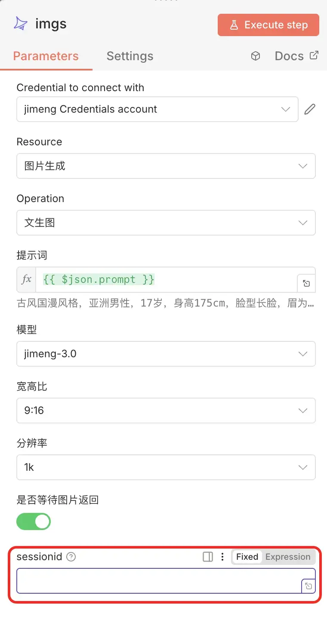Screen dimensions: 327x644
Task: Click the sessionid help question mark
Action: click(x=71, y=557)
